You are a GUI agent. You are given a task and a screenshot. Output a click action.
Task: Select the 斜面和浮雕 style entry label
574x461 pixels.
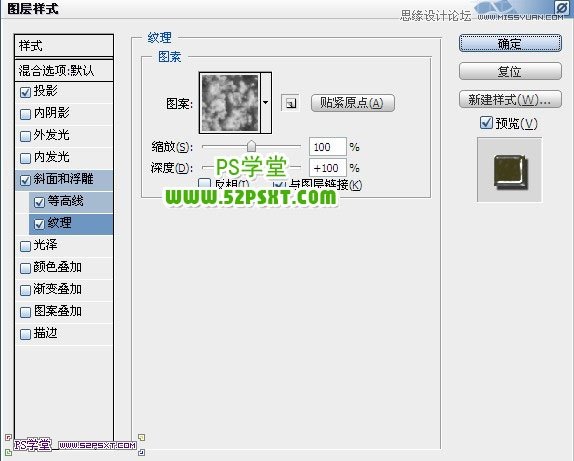(63, 179)
